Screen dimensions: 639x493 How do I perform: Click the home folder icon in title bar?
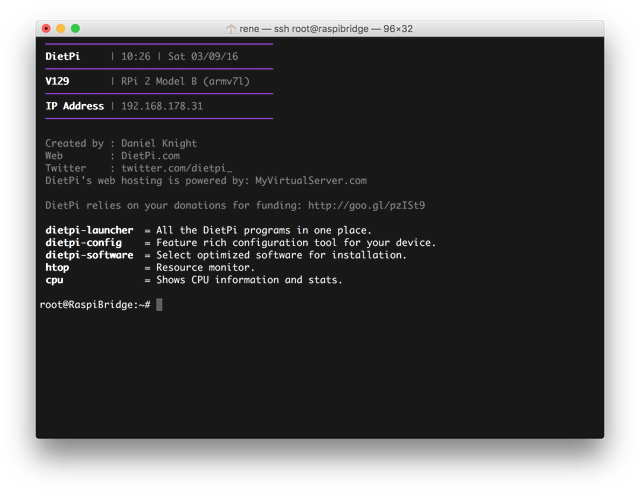point(231,29)
